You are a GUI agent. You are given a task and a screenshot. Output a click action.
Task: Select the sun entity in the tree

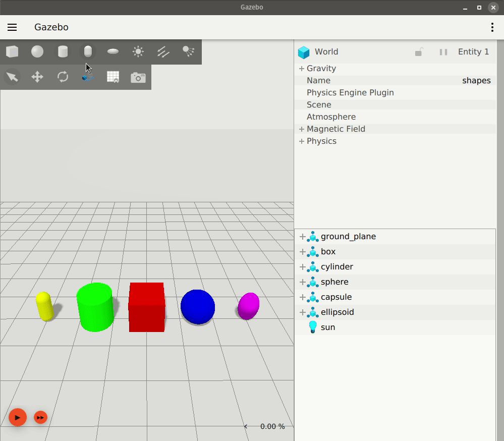click(x=327, y=327)
